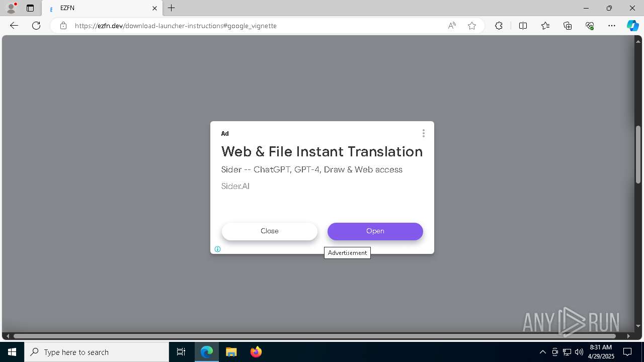Click the Sider ChatGPT description text
Screen dimensions: 644x362
[312, 169]
